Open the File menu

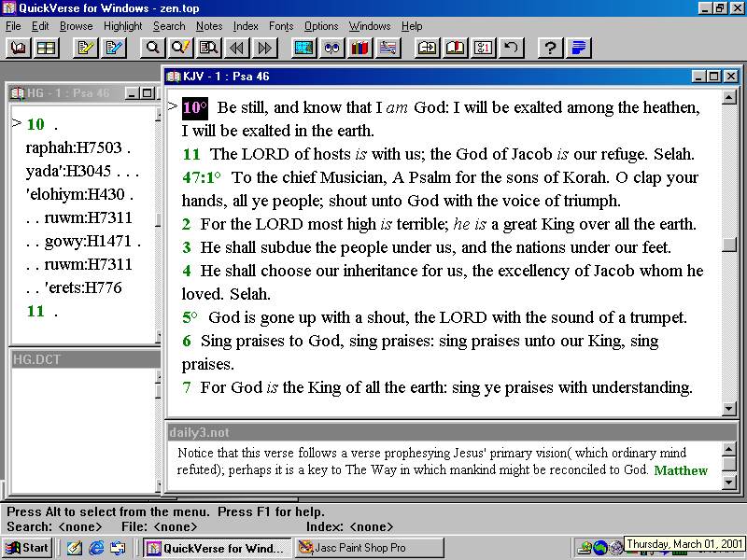13,26
